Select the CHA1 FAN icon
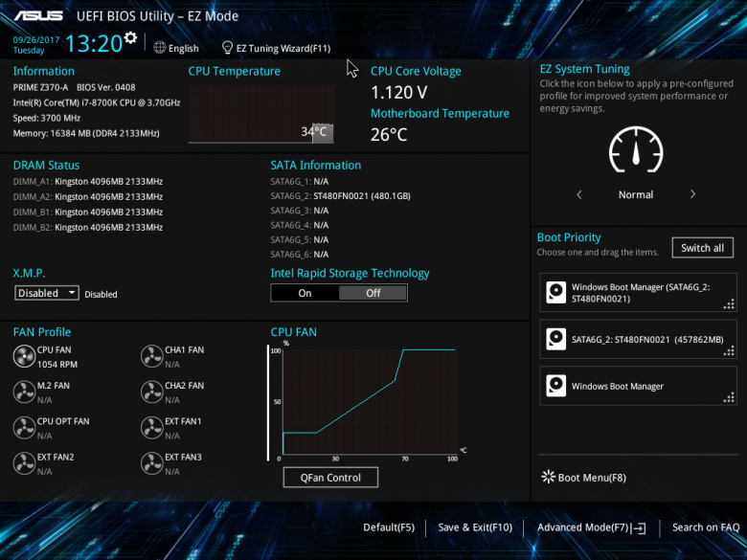 (x=152, y=356)
